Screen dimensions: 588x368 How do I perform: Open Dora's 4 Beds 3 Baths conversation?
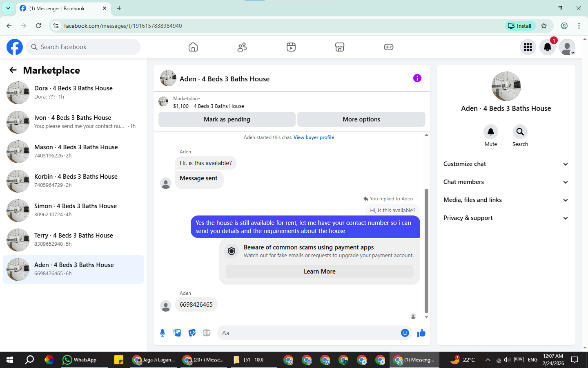73,93
